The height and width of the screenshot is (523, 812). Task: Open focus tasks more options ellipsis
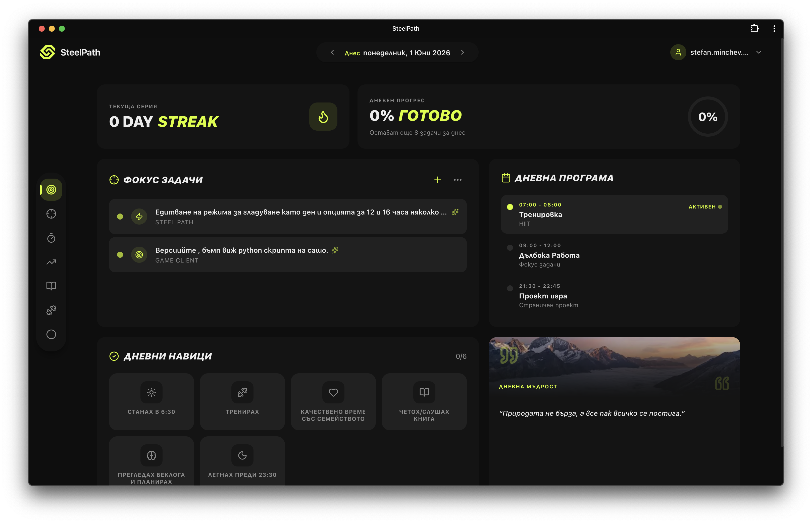tap(458, 180)
